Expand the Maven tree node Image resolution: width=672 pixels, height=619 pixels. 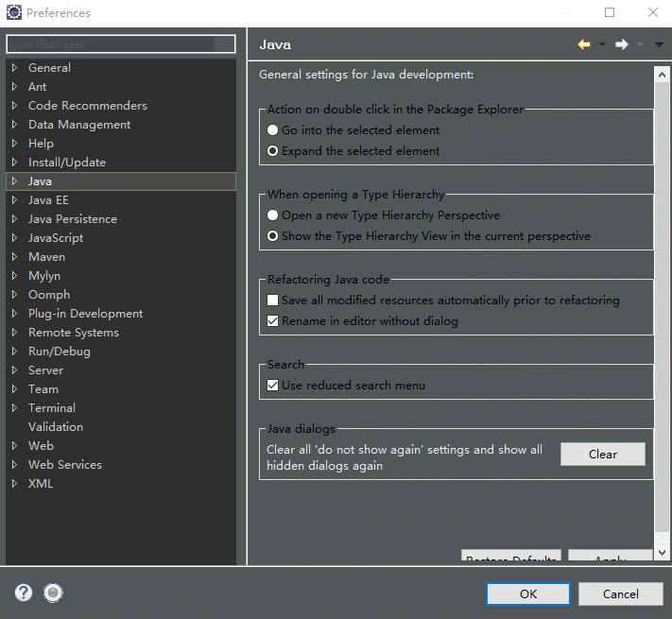pos(14,257)
